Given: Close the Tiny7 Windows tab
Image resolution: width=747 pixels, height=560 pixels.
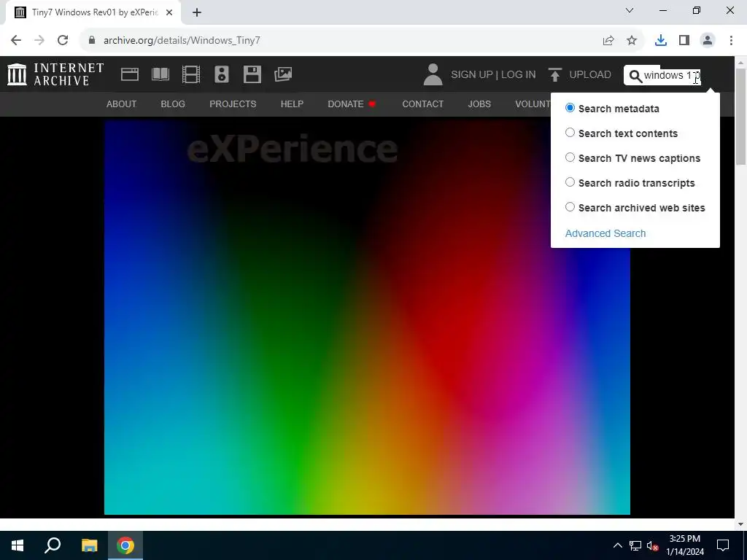Looking at the screenshot, I should pos(169,12).
